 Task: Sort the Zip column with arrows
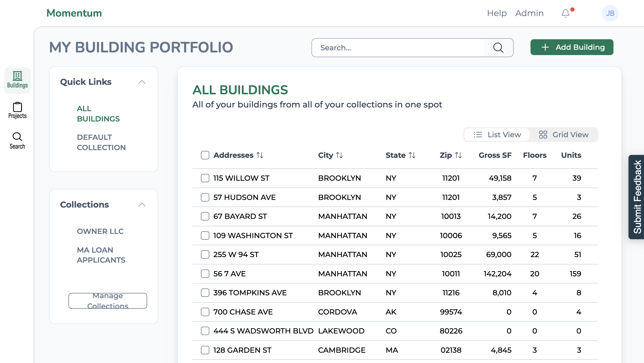[458, 155]
